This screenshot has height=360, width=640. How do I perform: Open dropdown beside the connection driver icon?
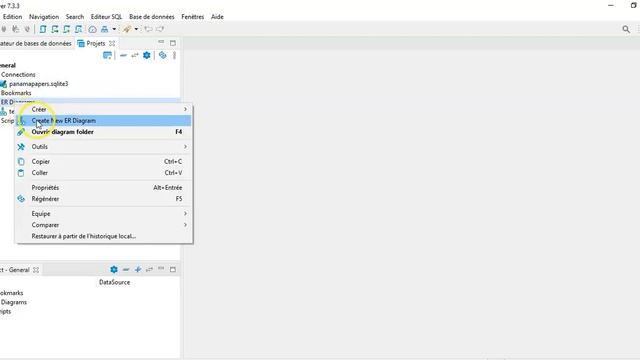coord(114,29)
